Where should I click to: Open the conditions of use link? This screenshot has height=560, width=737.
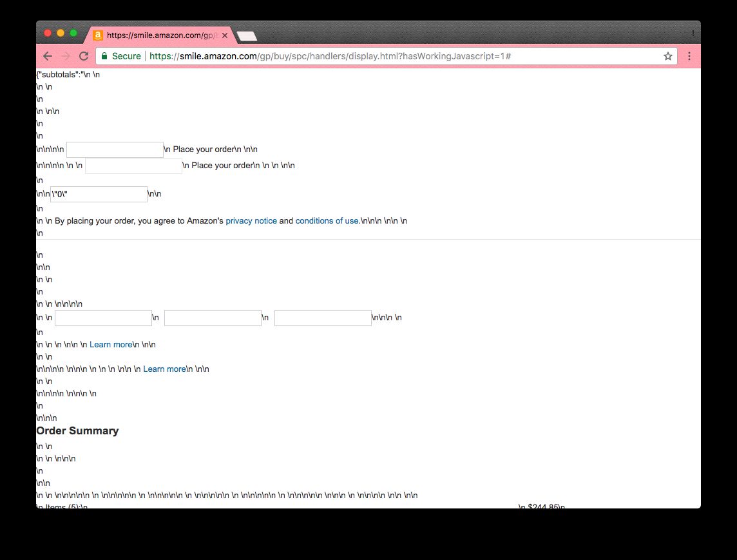point(327,221)
